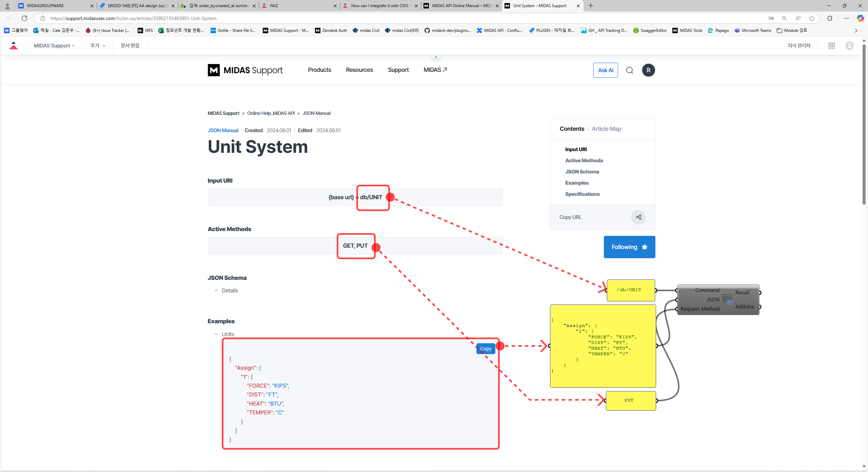Click the MIDAS Support logo
868x472 pixels.
click(x=245, y=70)
